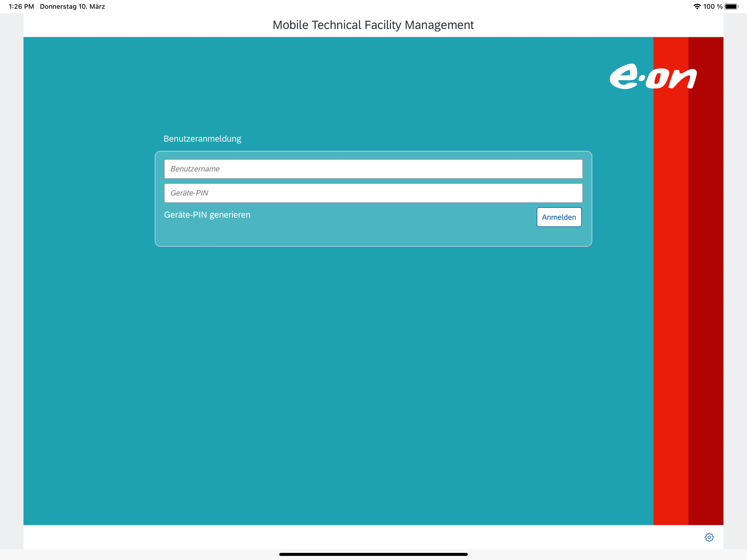Tap the 100 % battery percentage
The height and width of the screenshot is (560, 747).
713,6
